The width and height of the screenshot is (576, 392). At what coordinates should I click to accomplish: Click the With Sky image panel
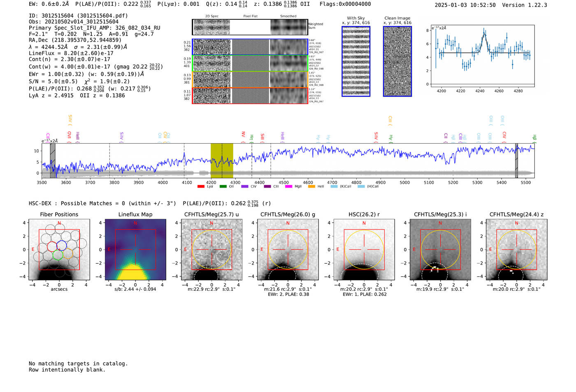[356, 61]
